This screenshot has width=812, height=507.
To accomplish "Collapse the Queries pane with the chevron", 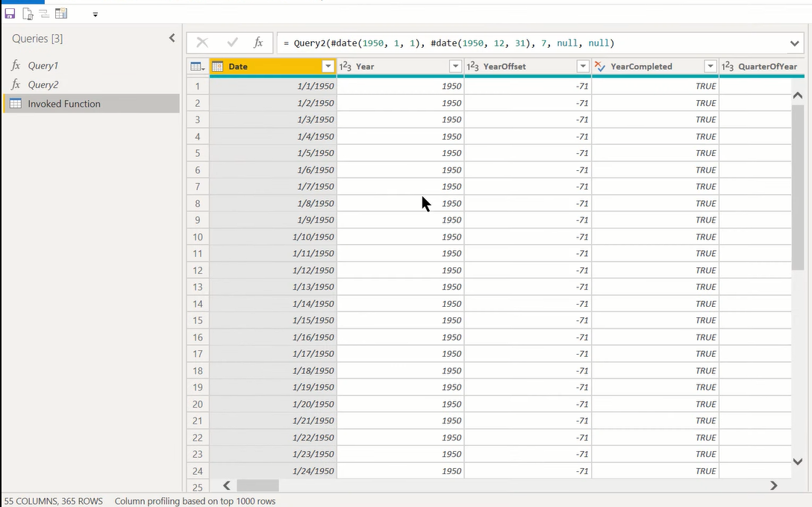I will 172,38.
